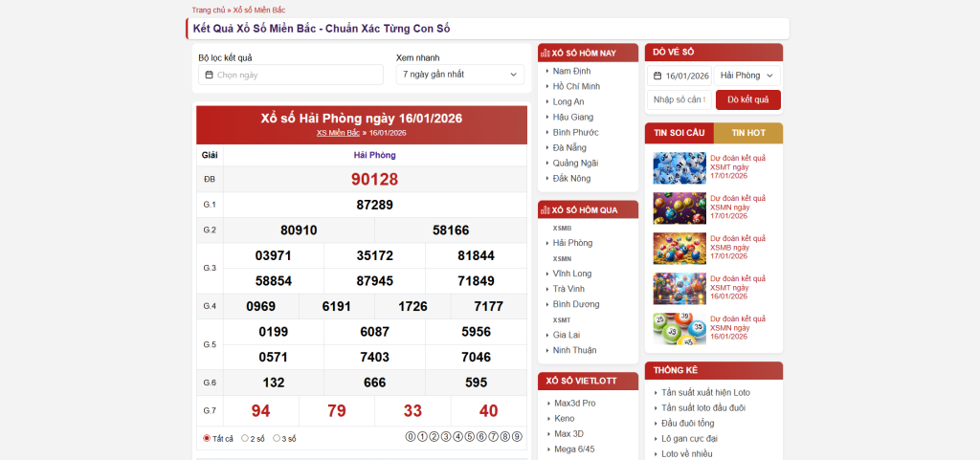Click the Nhập số cần tìm input field
The width and height of the screenshot is (980, 460).
click(679, 99)
